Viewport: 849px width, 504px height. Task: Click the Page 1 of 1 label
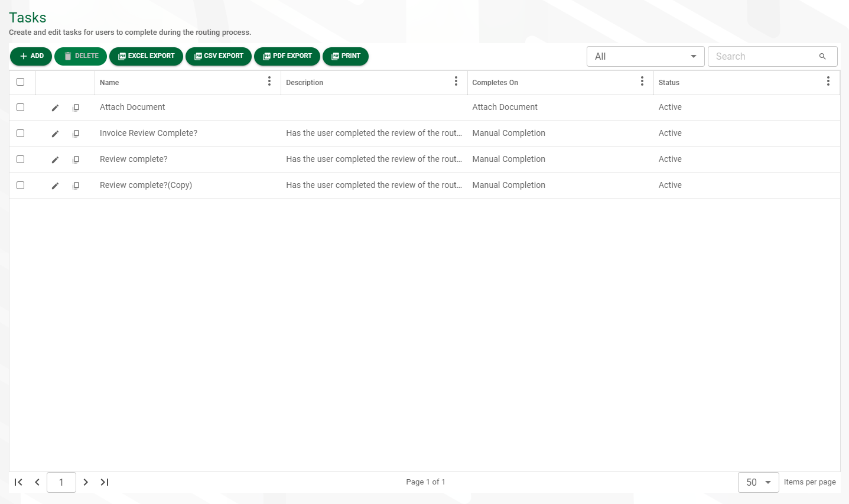tap(425, 482)
